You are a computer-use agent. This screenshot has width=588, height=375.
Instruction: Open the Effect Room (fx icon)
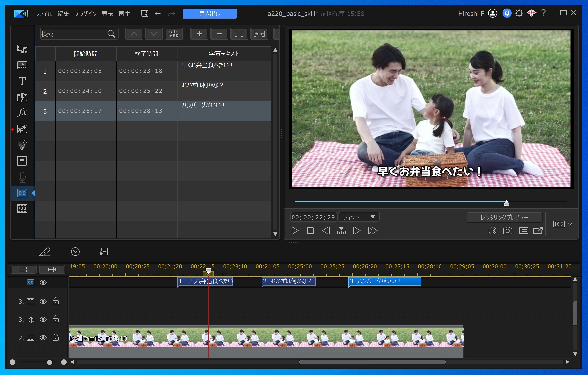[22, 113]
